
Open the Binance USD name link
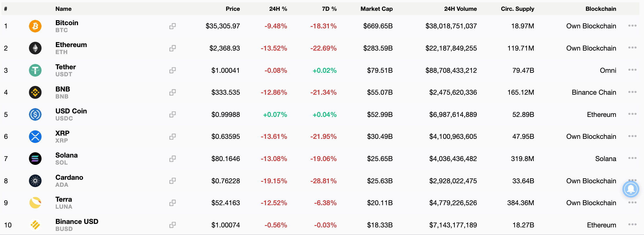(x=77, y=222)
